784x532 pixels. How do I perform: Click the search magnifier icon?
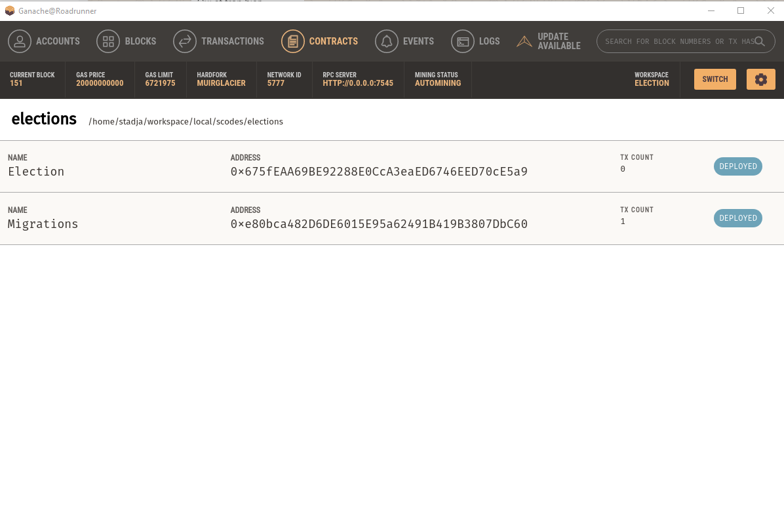tap(760, 41)
